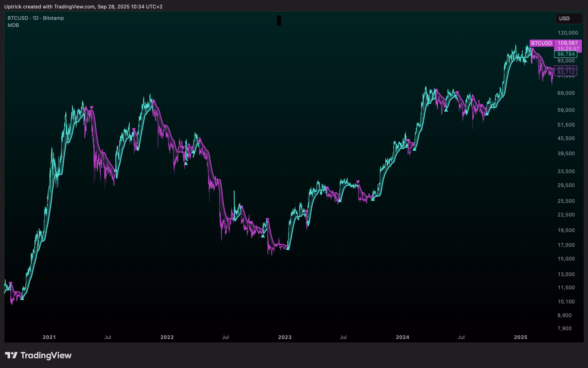Select the 83,712 magenta price label
Screen dimensions: 588x368
tap(566, 72)
